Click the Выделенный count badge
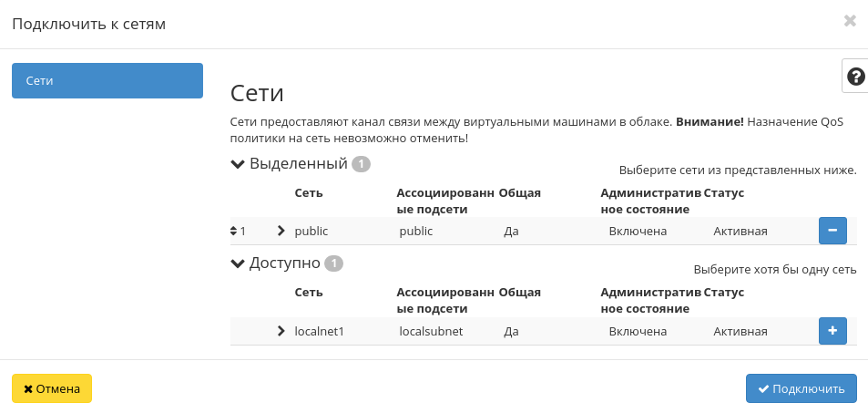 (x=361, y=165)
